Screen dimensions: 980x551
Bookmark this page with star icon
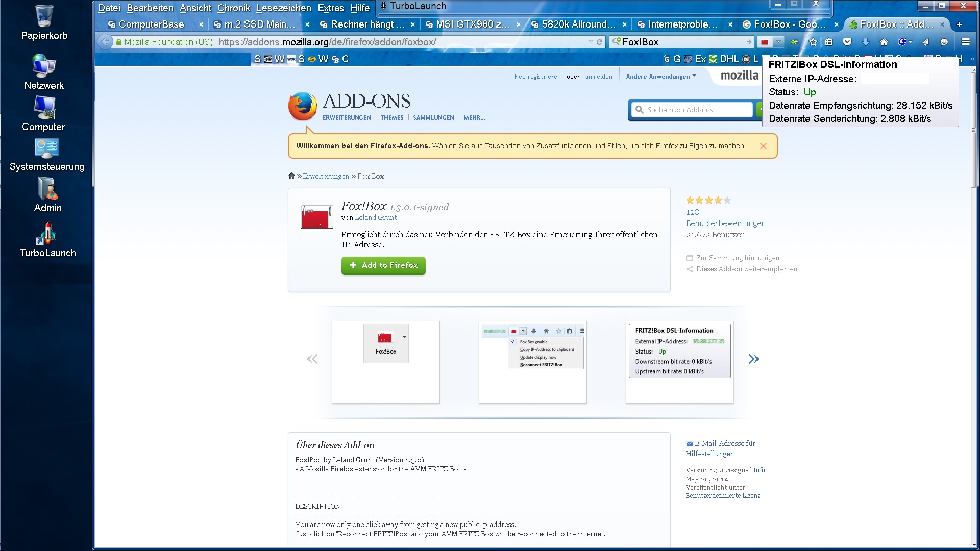point(813,42)
